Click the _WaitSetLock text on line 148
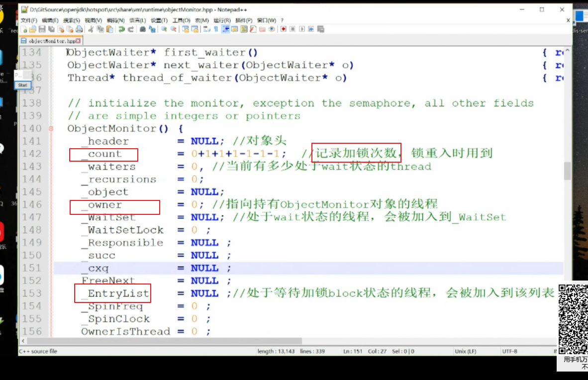The height and width of the screenshot is (380, 588). [122, 230]
